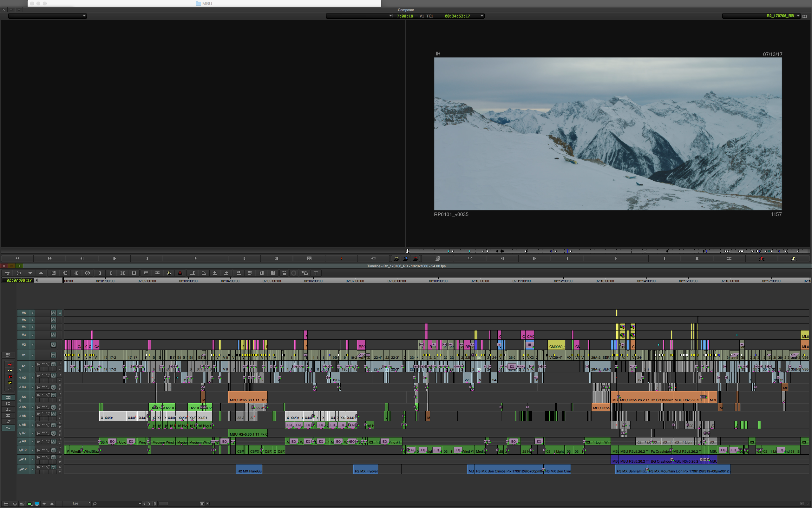
Task: Toggle the V1 track selector
Action: 23,355
